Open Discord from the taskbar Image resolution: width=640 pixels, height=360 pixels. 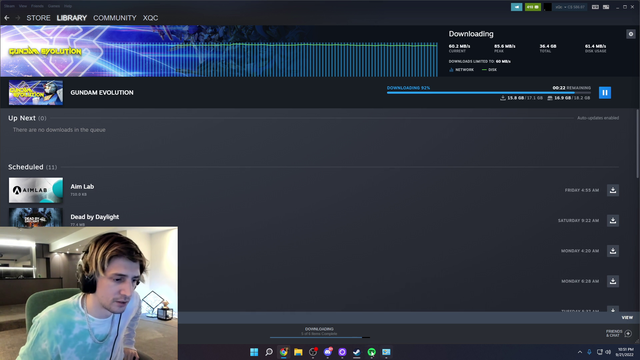coord(328,352)
